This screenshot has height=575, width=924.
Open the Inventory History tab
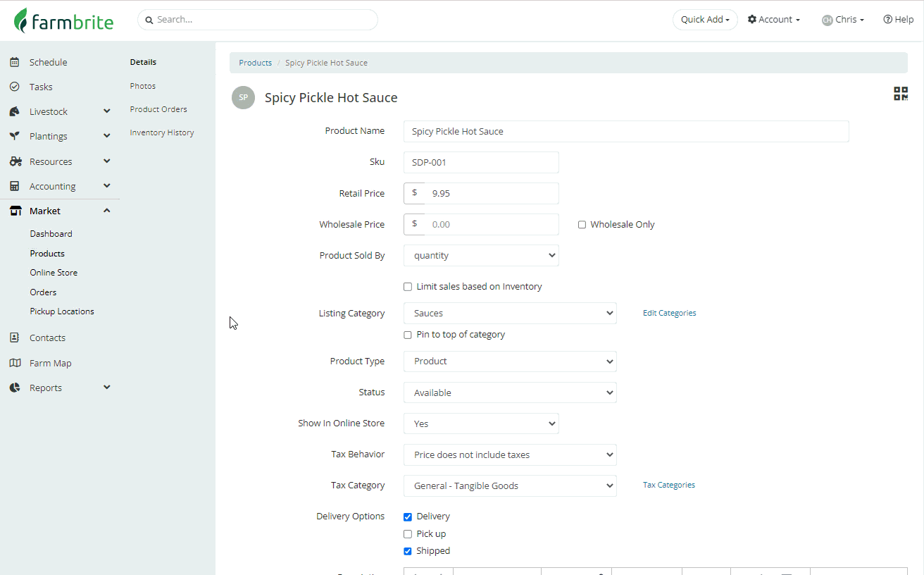(162, 132)
